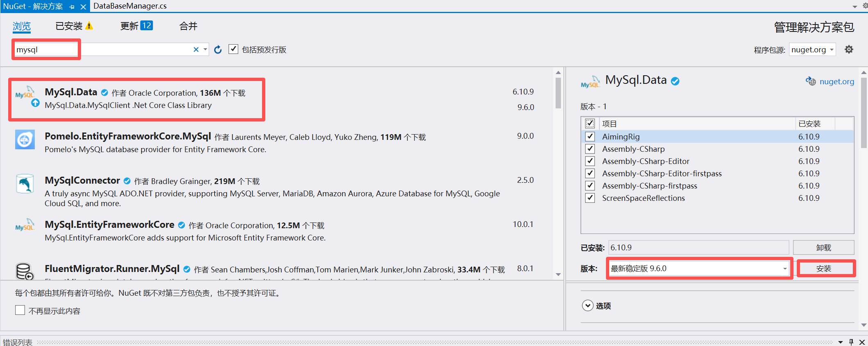Uncheck the Assembly-CSharp-firstpass project

[x=590, y=186]
